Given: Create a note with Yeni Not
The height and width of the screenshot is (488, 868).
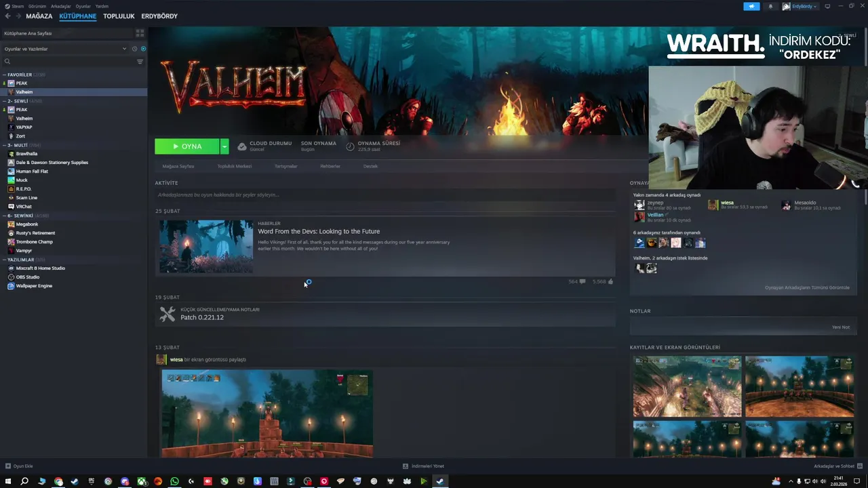Looking at the screenshot, I should click(x=840, y=327).
